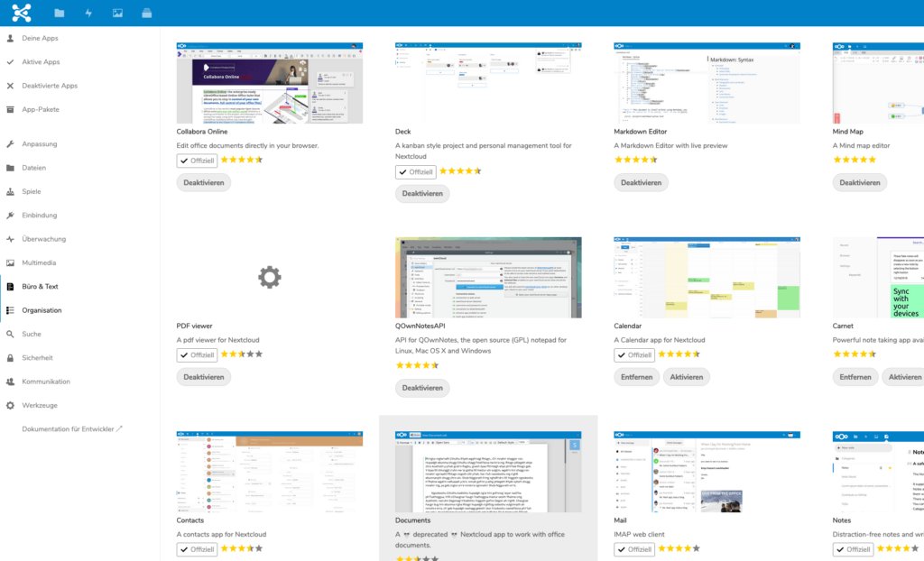This screenshot has height=561, width=924.
Task: Click the checkmark icon beside Aktive Apps
Action: click(10, 61)
